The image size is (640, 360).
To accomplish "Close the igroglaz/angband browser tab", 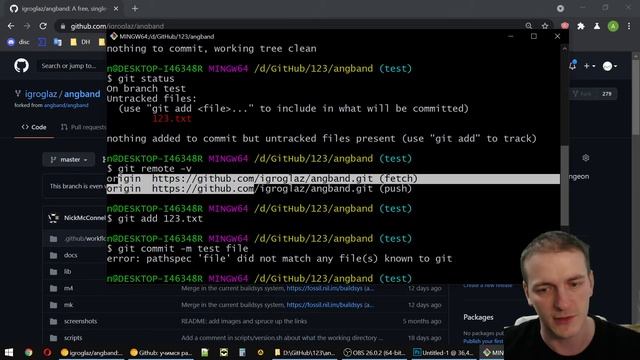I will [x=116, y=9].
